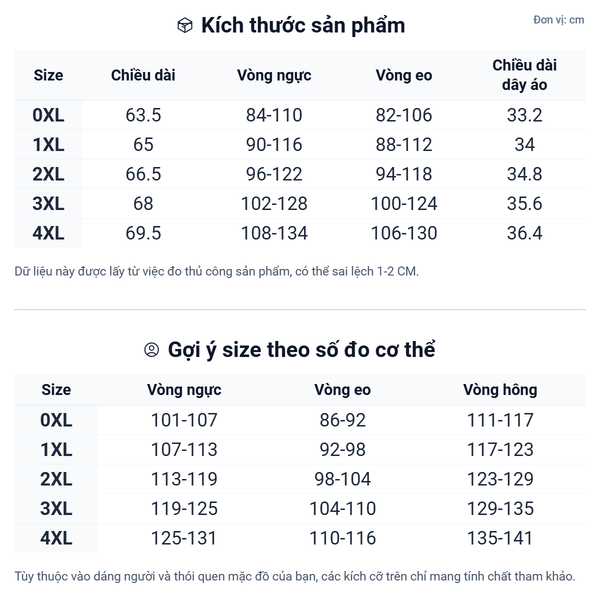Click the 98-104 body waist cell
The image size is (600, 600).
click(342, 479)
